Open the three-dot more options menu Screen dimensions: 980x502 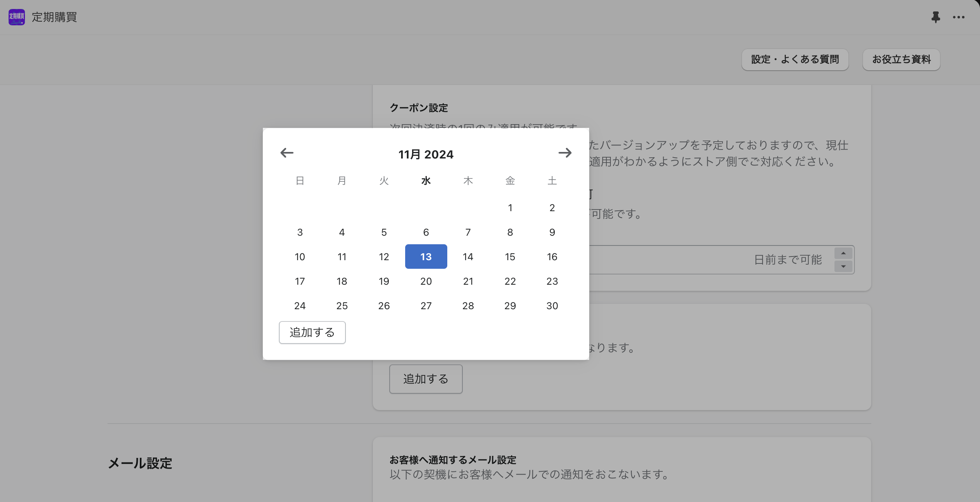point(958,17)
